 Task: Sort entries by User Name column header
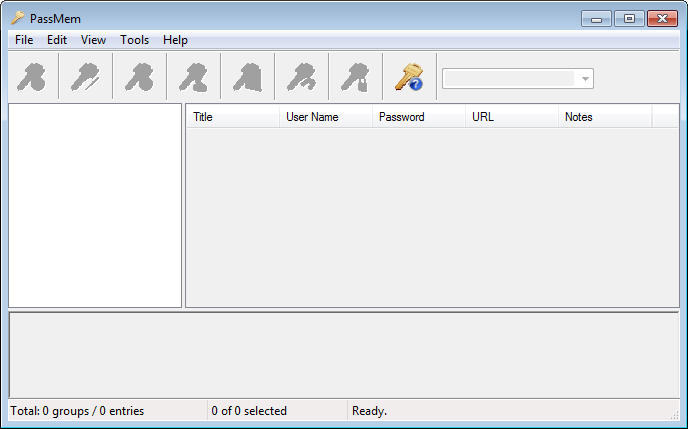326,117
